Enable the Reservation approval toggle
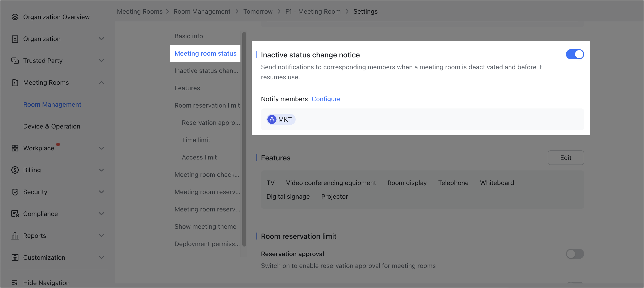644x288 pixels. tap(575, 254)
